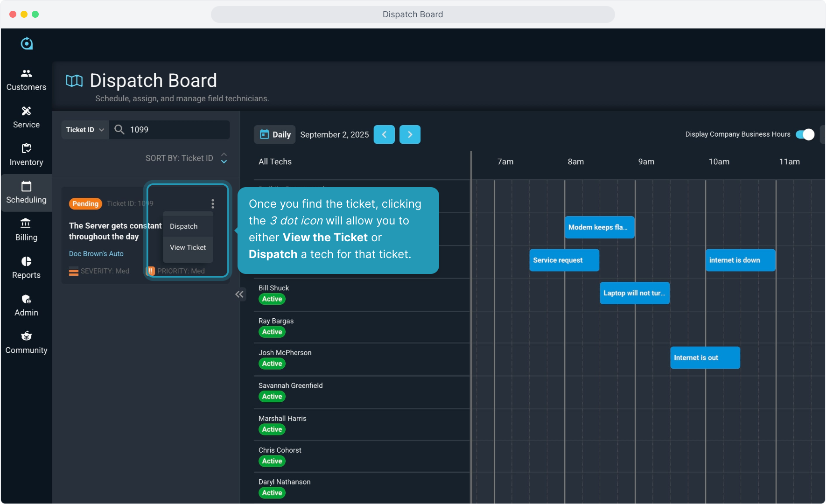Click the three-dot icon on ticket 1099

(213, 203)
